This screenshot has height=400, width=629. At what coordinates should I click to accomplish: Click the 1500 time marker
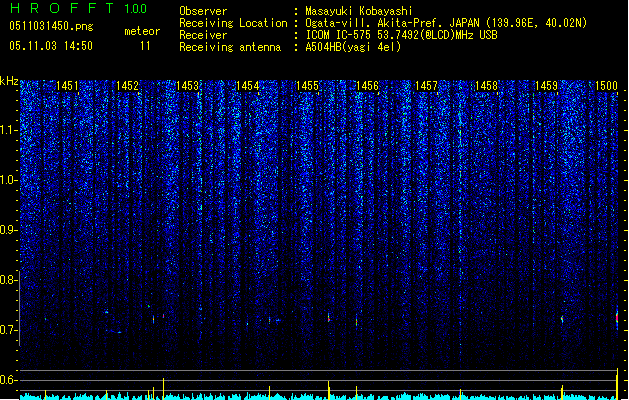(x=606, y=85)
